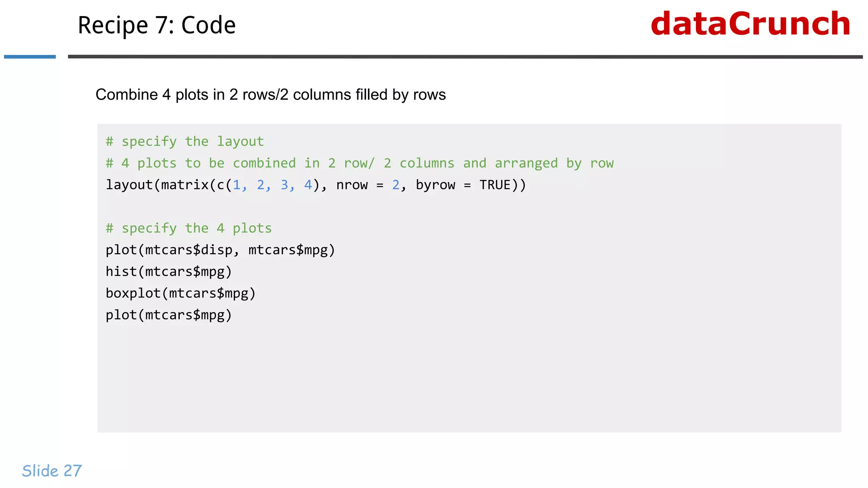Screen dimensions: 868x488
Task: Click the boxplot(mtcars$mpg) code line
Action: click(181, 293)
